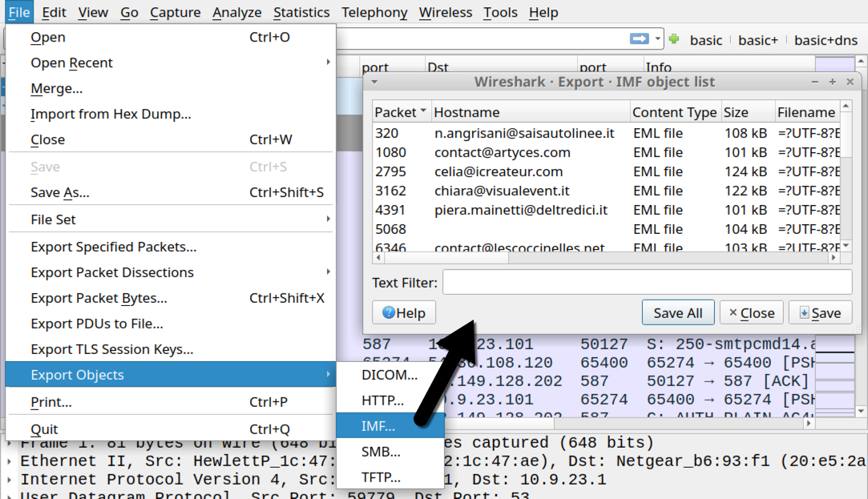This screenshot has height=499, width=868.
Task: Open the Telephony menu
Action: 374,12
